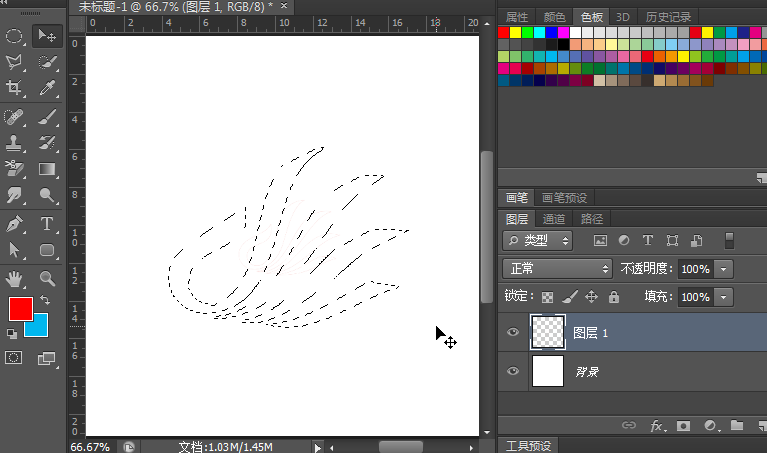Image resolution: width=767 pixels, height=453 pixels.
Task: Click the red foreground color swatch
Action: (20, 309)
